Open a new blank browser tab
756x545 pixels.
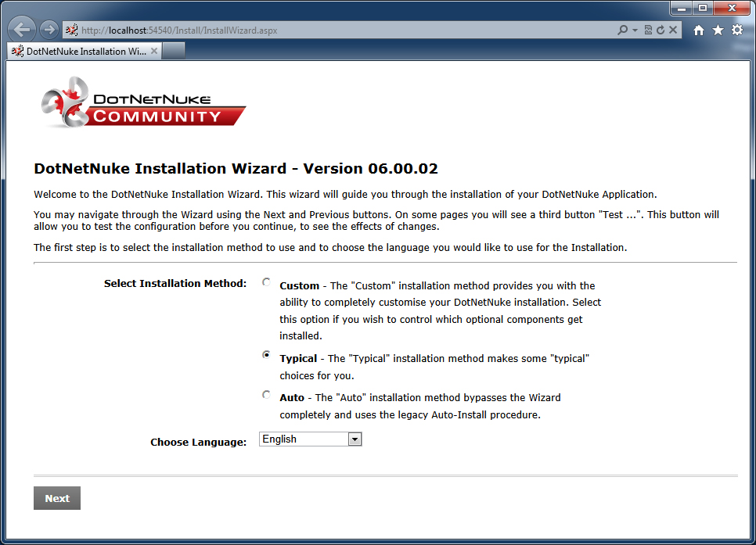[173, 51]
